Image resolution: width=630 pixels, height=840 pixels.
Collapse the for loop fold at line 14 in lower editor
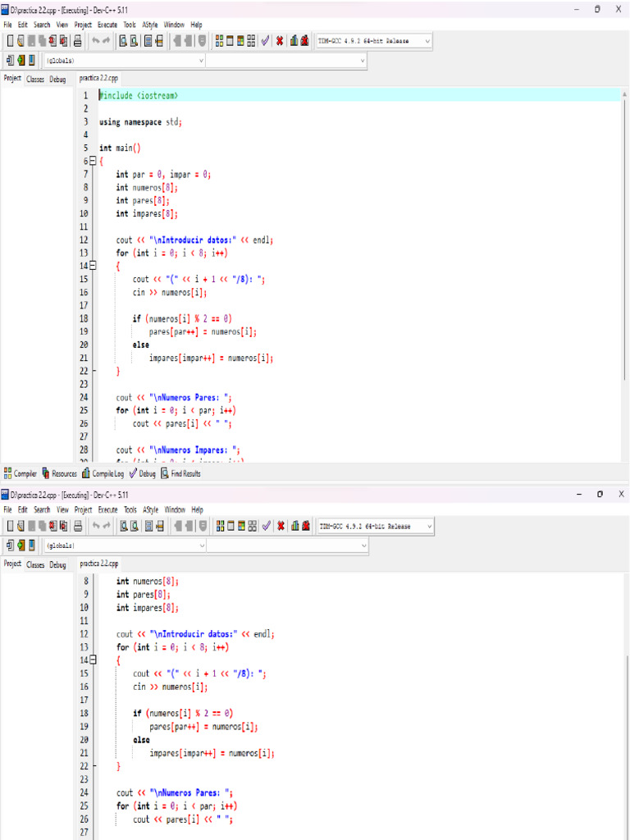click(x=92, y=660)
